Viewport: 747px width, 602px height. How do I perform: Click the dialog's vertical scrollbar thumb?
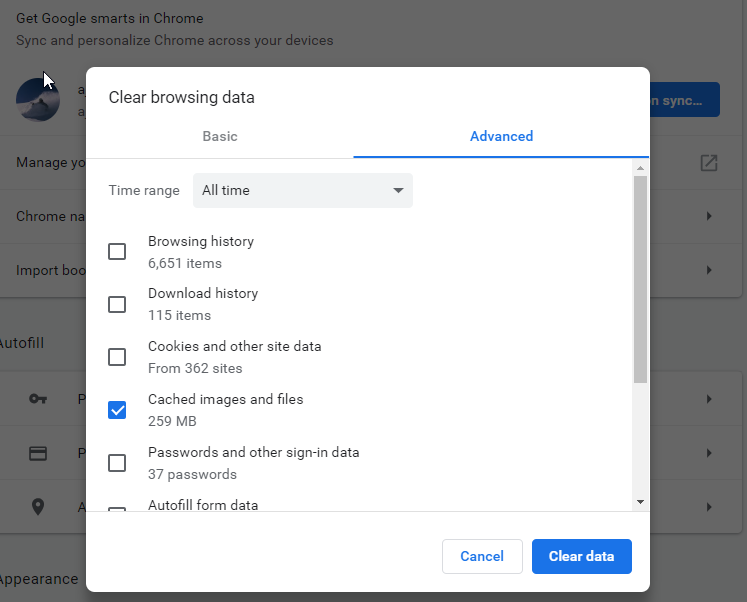640,280
